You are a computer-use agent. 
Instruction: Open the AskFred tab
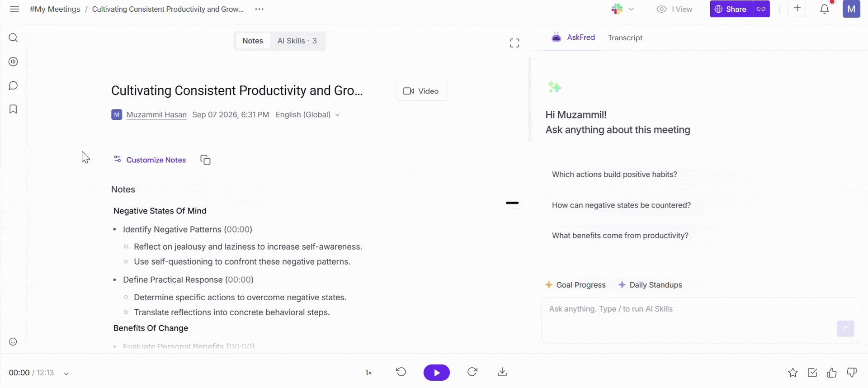pyautogui.click(x=573, y=38)
